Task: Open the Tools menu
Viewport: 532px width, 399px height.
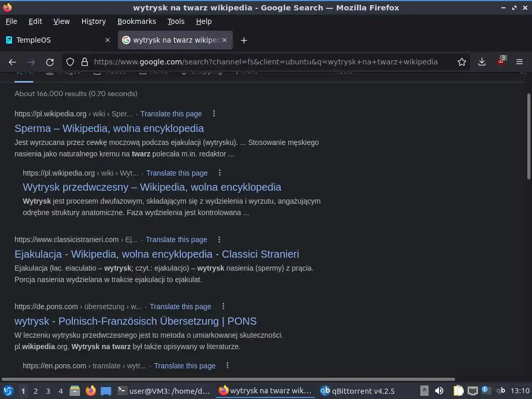Action: pyautogui.click(x=176, y=21)
